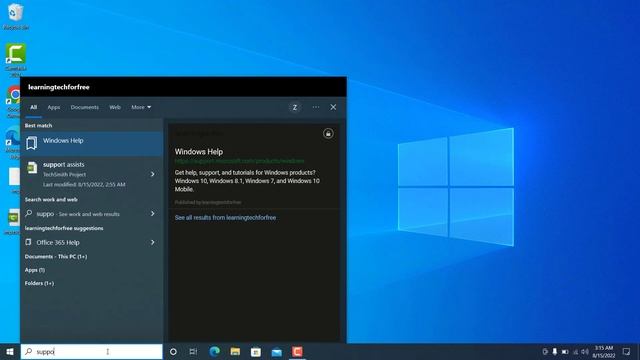Open Microsoft Store from the taskbar

pyautogui.click(x=256, y=351)
